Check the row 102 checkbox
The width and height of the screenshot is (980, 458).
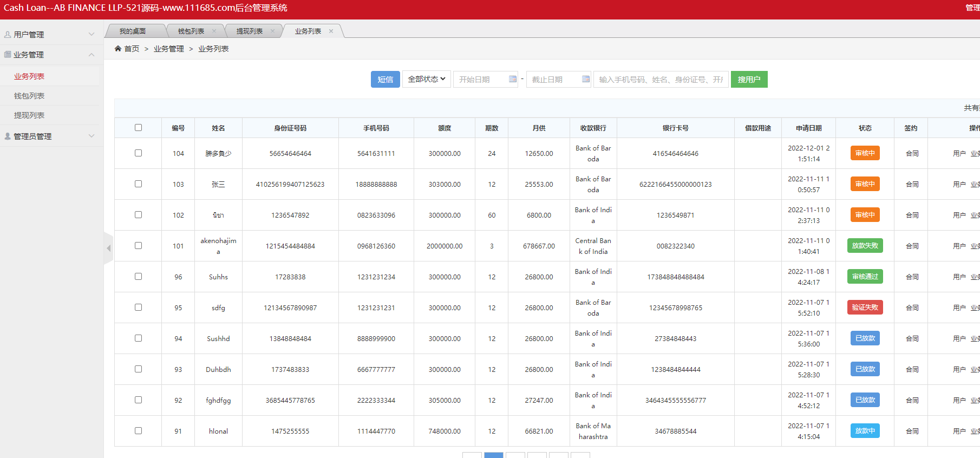click(139, 215)
